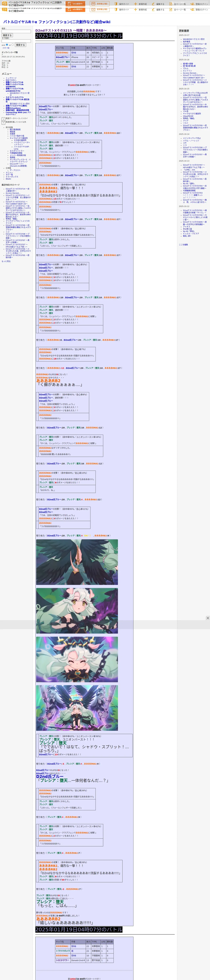The height and width of the screenshot is (980, 210).
Task: Click 2025年01月19日00時33分のバトル heading
Action: [79, 36]
